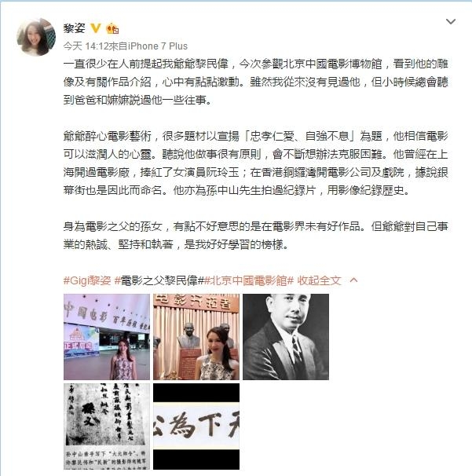Click 黎姿's profile avatar photo

pos(36,37)
